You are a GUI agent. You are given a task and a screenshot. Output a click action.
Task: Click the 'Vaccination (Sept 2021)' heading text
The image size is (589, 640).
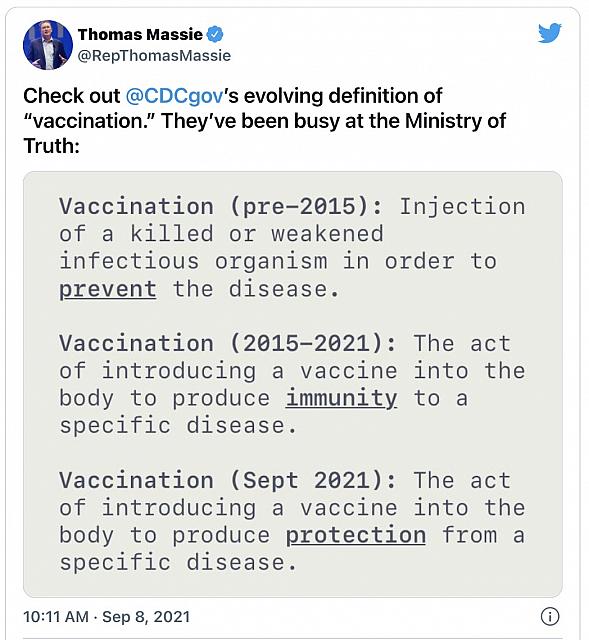tap(228, 480)
